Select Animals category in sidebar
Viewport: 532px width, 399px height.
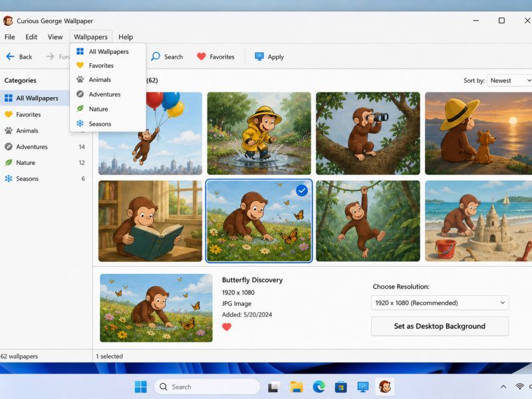[x=45, y=130]
